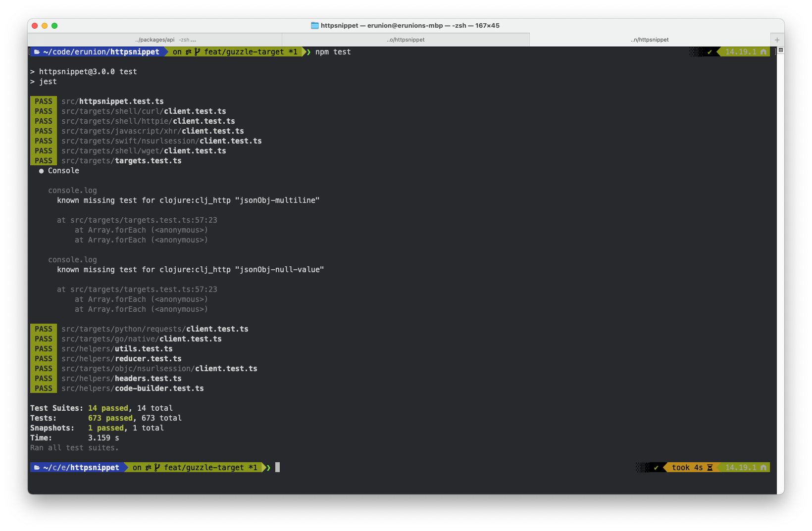Click the git branch icon in bottom prompt

tap(157, 468)
